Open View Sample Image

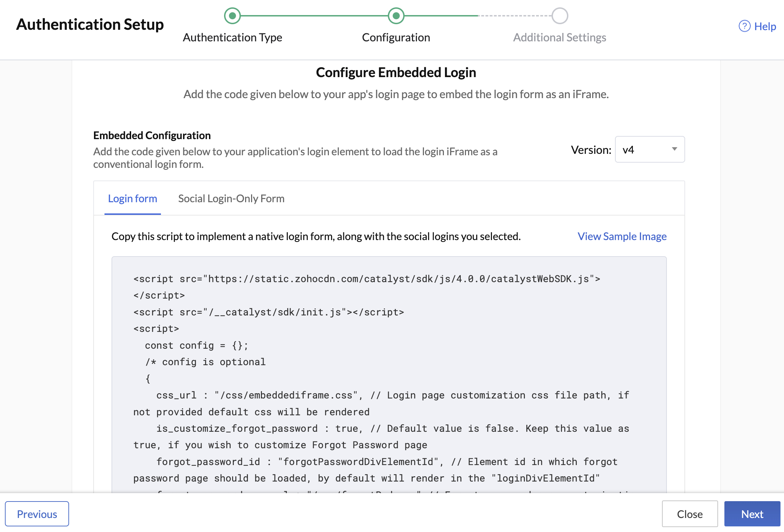coord(622,236)
